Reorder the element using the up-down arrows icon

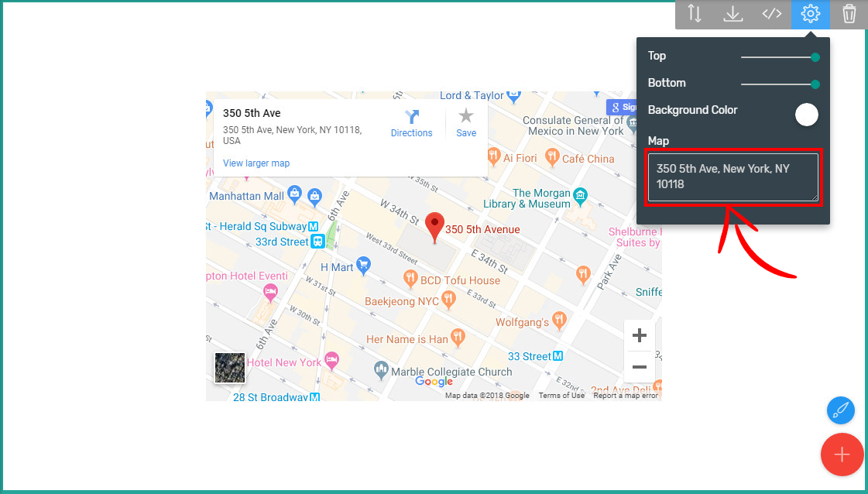click(695, 14)
